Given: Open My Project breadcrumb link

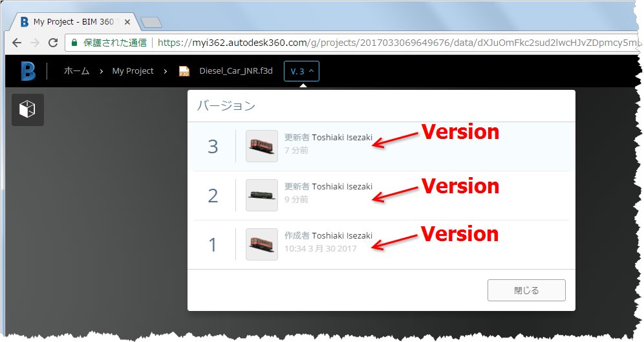Looking at the screenshot, I should point(133,71).
